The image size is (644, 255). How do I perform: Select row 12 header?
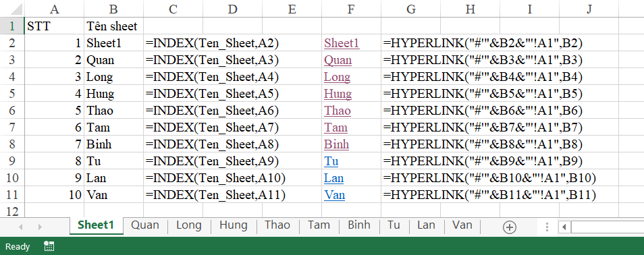tap(12, 211)
